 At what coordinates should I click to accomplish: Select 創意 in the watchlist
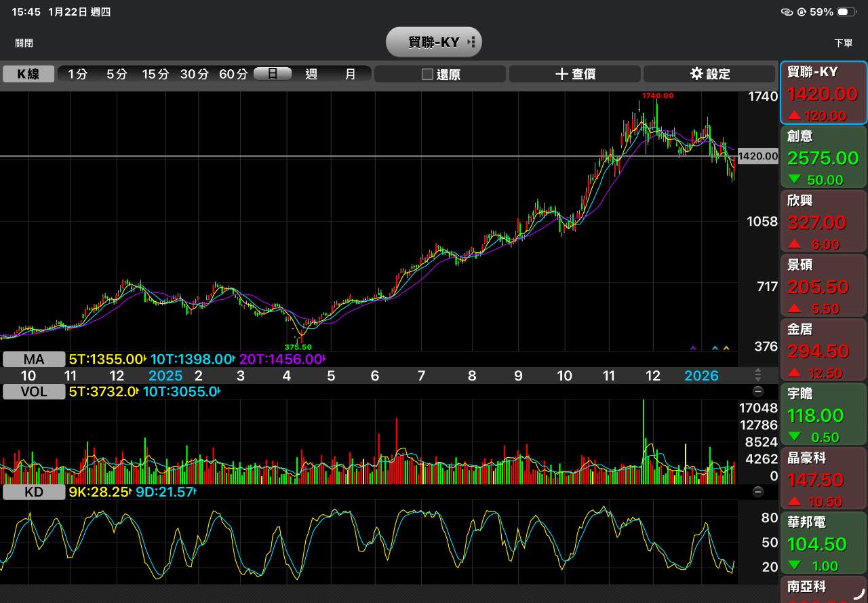click(x=824, y=157)
